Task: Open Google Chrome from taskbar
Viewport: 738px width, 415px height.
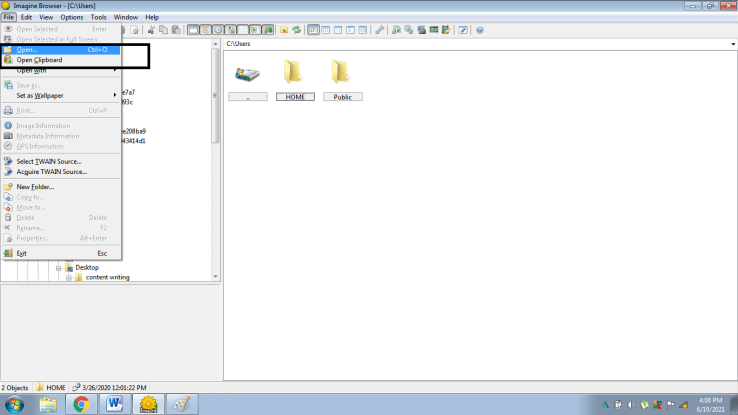Action: [x=81, y=404]
